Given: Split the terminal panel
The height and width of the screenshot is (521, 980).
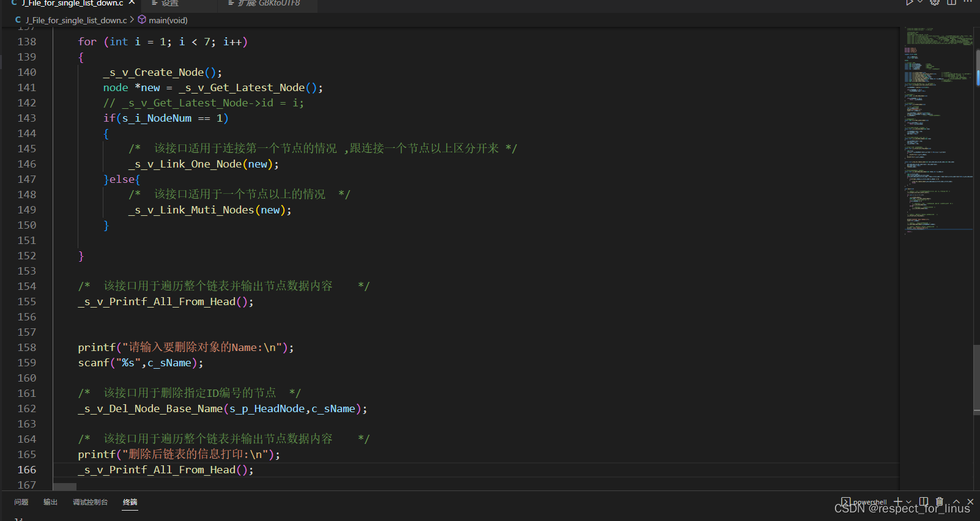Looking at the screenshot, I should pos(924,501).
